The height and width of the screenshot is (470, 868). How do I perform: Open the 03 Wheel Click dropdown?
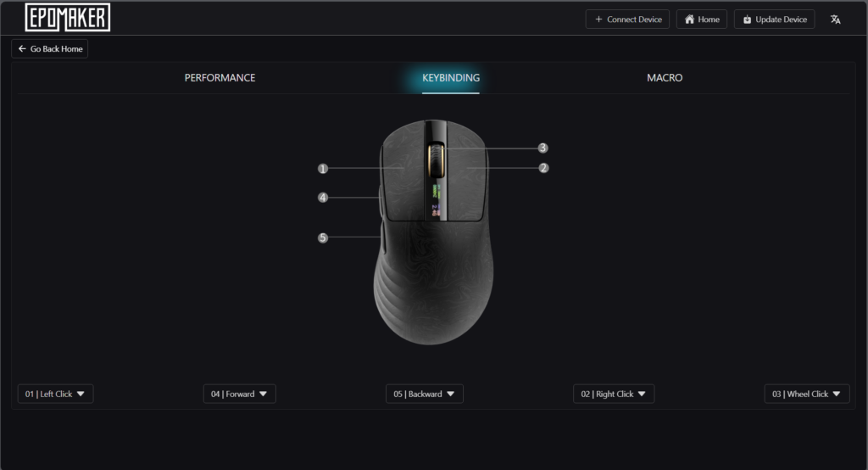pos(807,394)
